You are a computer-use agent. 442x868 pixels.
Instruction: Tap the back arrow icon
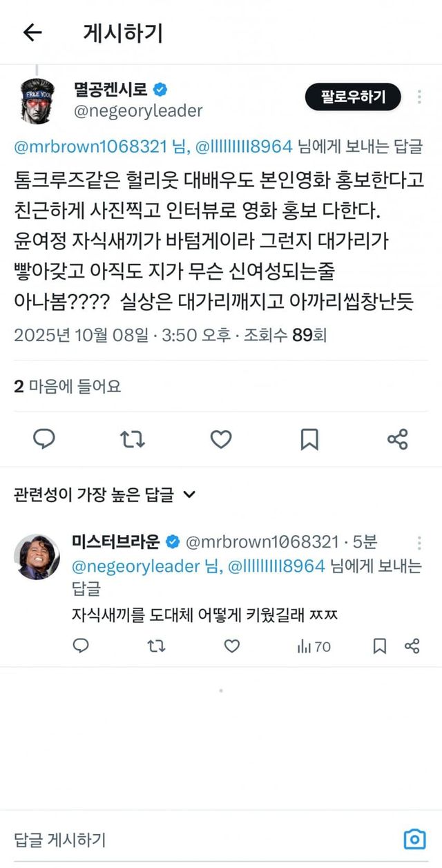coord(32,32)
